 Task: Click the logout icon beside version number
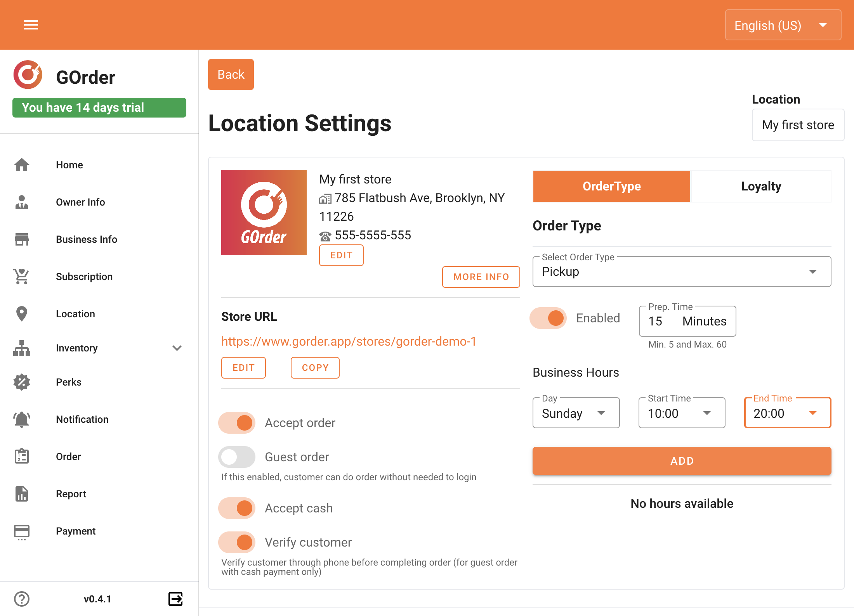point(175,599)
